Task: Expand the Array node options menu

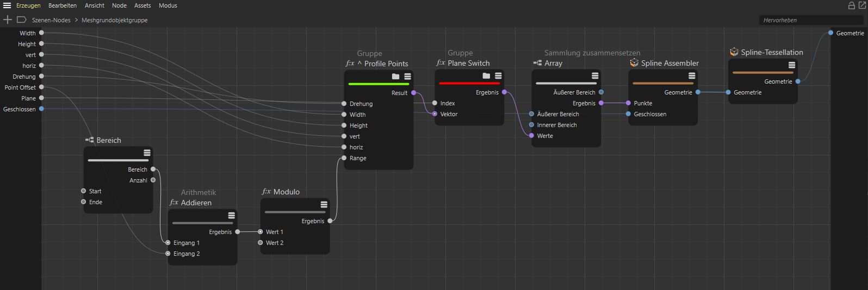Action: pos(595,76)
